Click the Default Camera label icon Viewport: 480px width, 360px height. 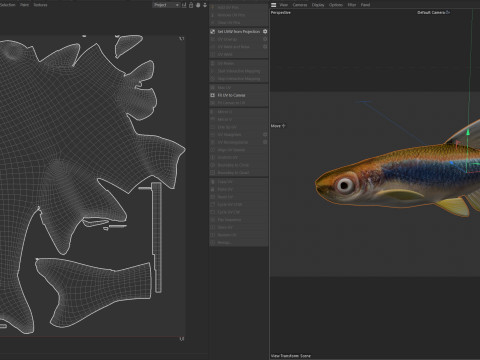point(448,12)
